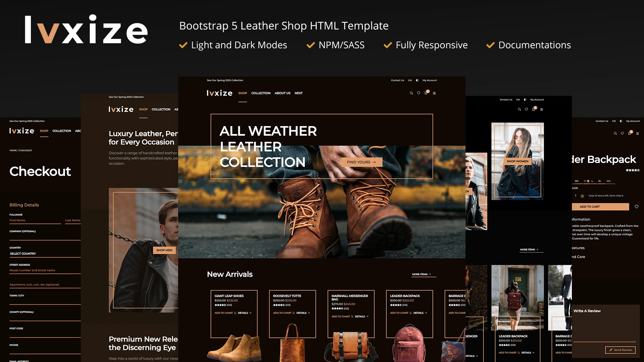Select SHOP on the Checkout page navbar
Viewport: 644px width, 362px height.
click(x=44, y=131)
